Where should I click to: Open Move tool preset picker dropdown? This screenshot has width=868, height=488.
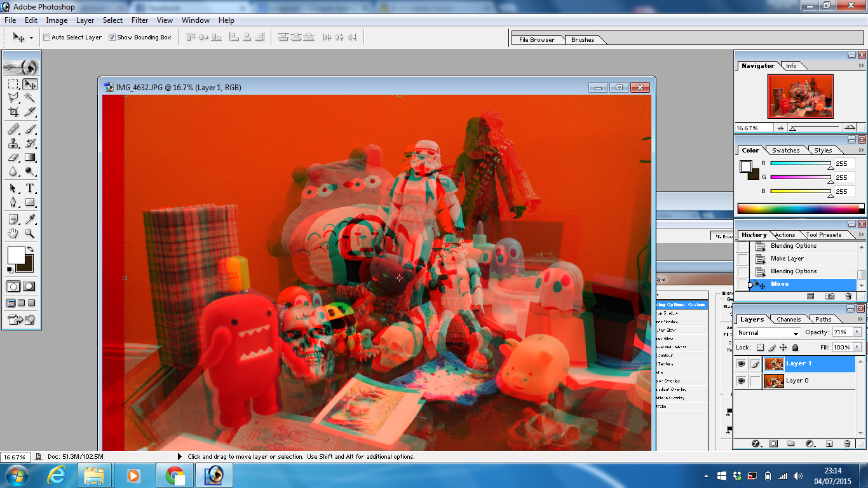tap(31, 38)
